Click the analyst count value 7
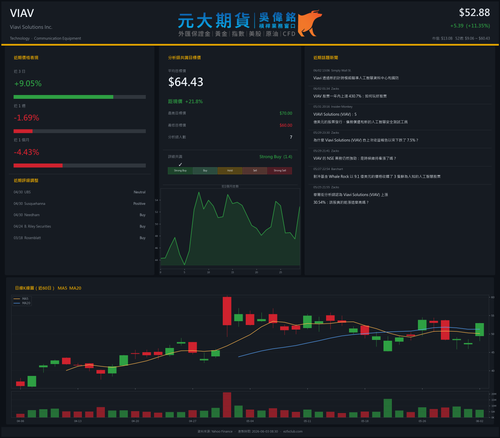Image resolution: width=500 pixels, height=438 pixels. (291, 137)
